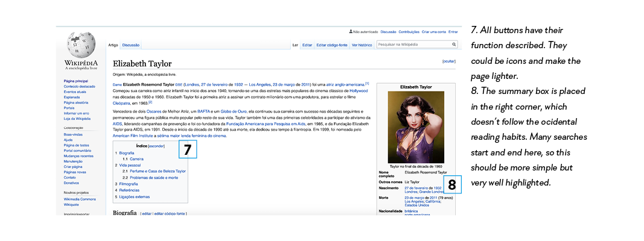The height and width of the screenshot is (241, 644).
Task: Click Informar um erro link
Action: (77, 113)
